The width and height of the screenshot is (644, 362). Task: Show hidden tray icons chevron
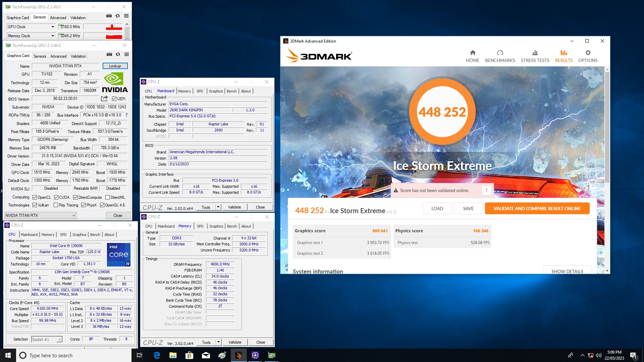pos(582,355)
